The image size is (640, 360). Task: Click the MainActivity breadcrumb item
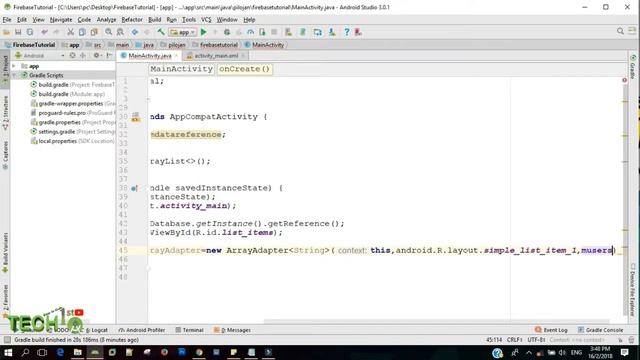pos(264,45)
